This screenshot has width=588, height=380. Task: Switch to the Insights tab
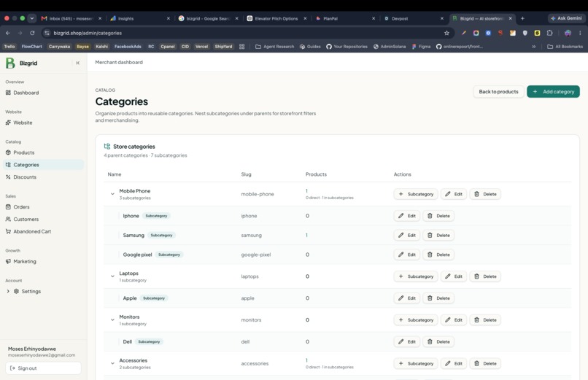(x=139, y=18)
